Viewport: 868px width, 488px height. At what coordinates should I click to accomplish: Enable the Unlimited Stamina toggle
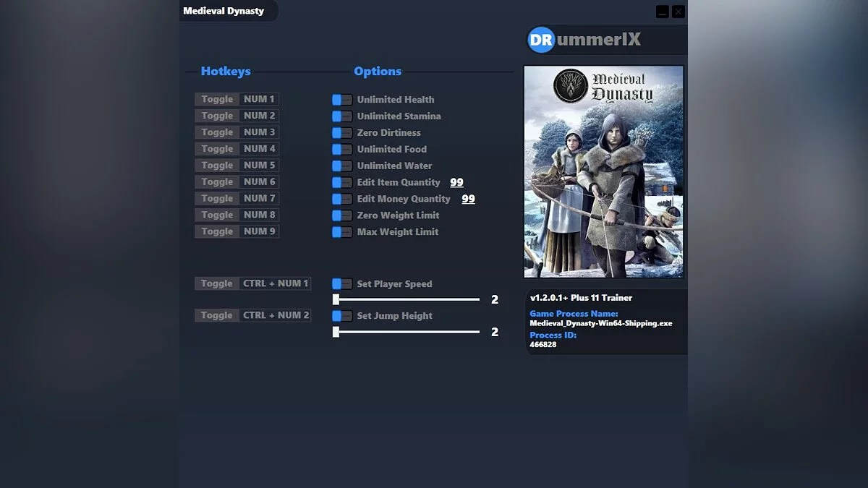(x=341, y=116)
